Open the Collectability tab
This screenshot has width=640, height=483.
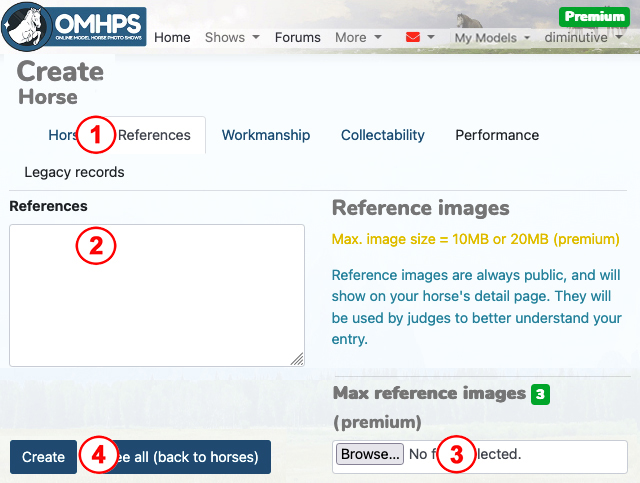[x=382, y=135]
